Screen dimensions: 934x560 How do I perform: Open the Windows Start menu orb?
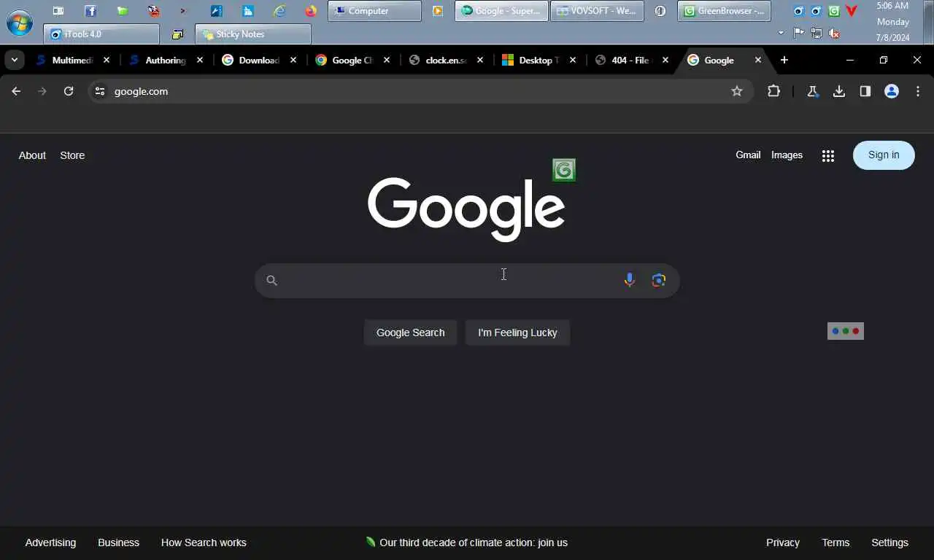click(x=19, y=22)
